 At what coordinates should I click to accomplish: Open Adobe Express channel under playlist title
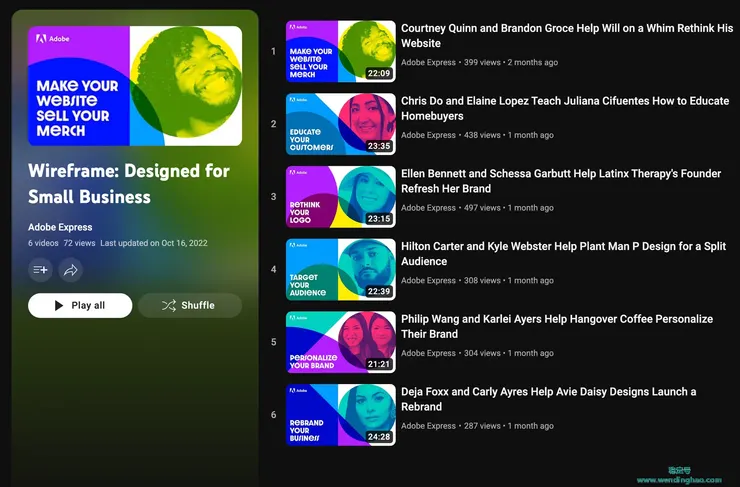point(60,227)
